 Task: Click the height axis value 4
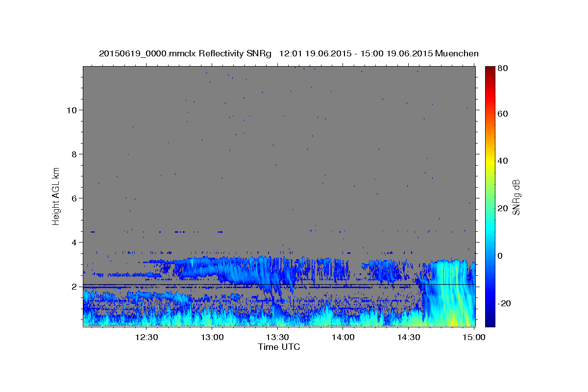pos(73,242)
